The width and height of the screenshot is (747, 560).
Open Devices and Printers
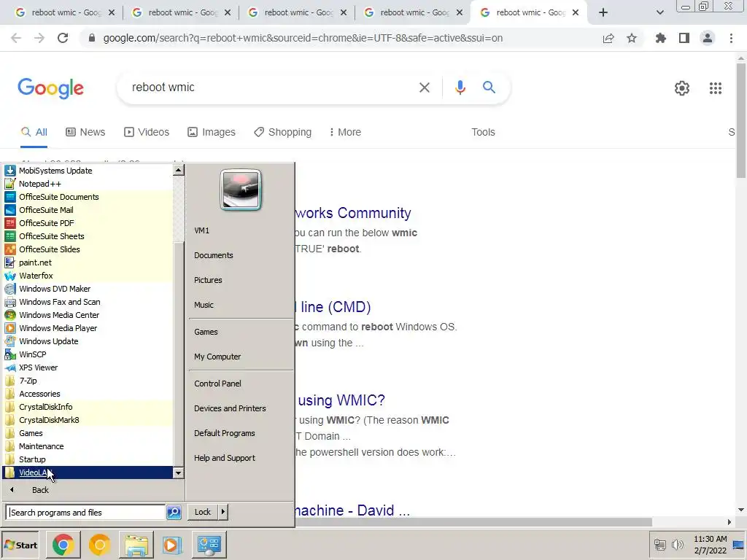(x=230, y=408)
